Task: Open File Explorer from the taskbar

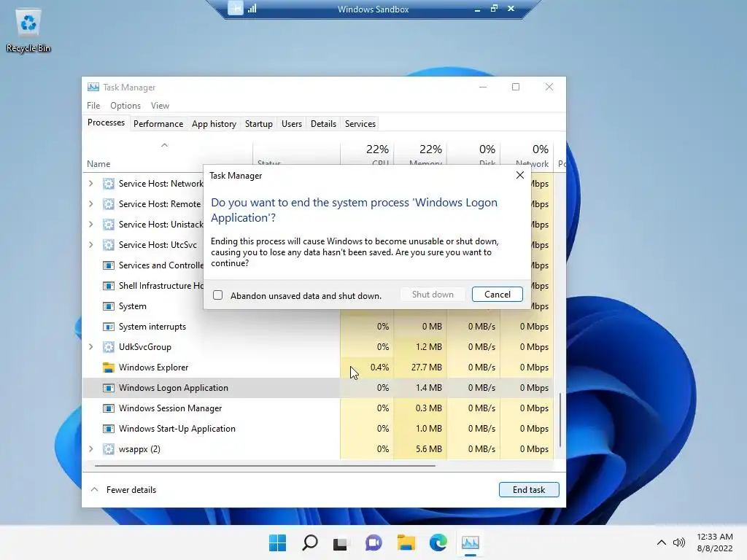Action: (x=406, y=542)
